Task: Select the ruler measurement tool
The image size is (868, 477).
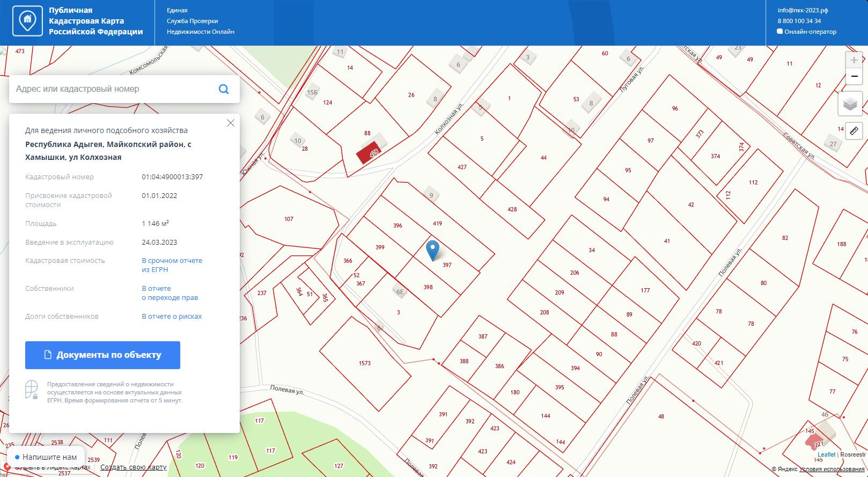Action: tap(854, 130)
